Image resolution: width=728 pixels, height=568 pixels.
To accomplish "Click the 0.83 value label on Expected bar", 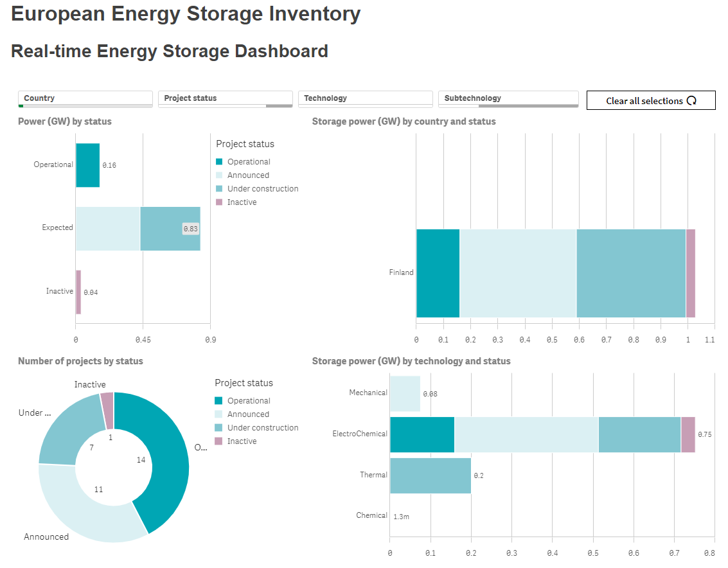I will click(x=190, y=229).
